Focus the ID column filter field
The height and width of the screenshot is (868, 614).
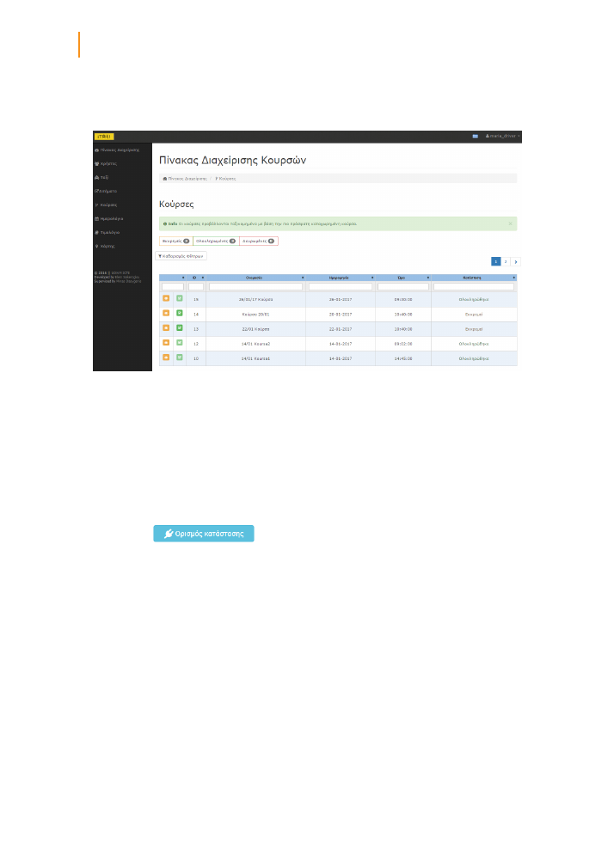pyautogui.click(x=196, y=287)
